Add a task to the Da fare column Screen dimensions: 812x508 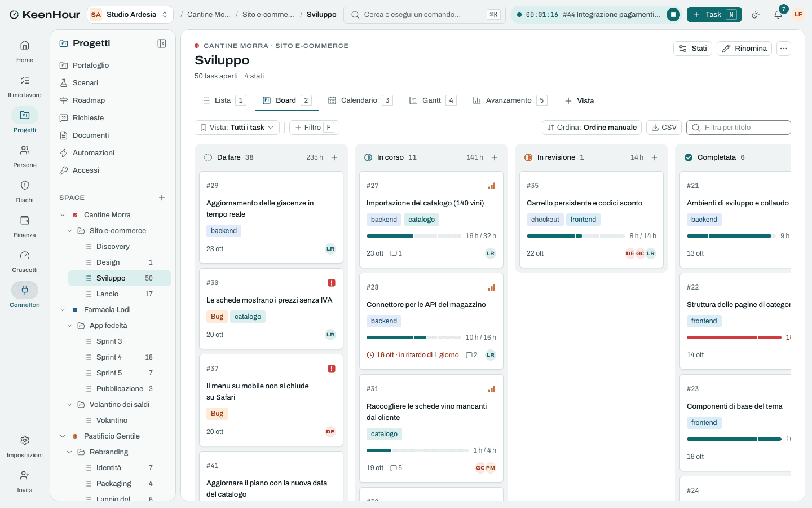[x=334, y=157]
